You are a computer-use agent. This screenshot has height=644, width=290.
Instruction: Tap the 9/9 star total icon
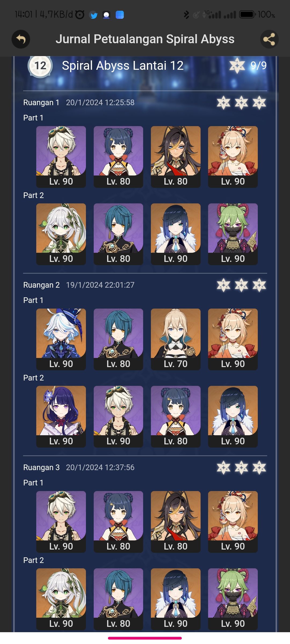point(237,65)
